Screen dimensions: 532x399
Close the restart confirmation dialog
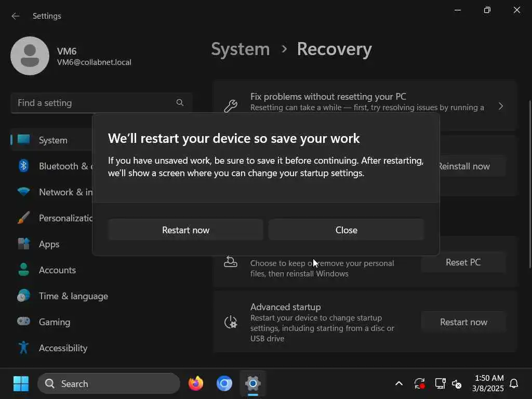pyautogui.click(x=346, y=230)
